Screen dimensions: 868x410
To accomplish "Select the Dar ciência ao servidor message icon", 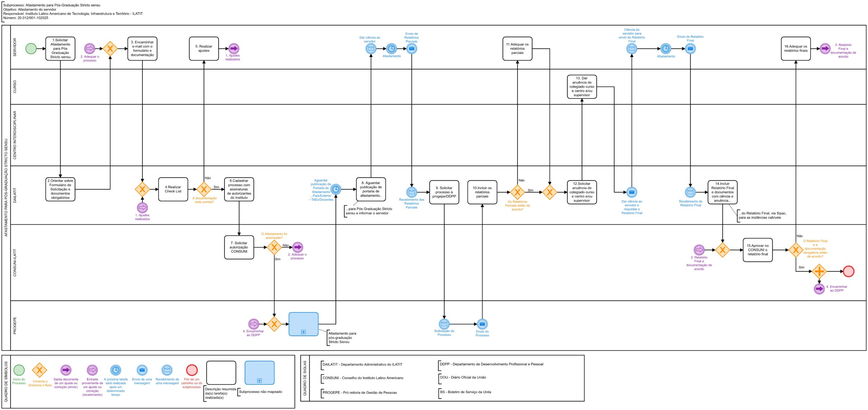I will [x=371, y=49].
